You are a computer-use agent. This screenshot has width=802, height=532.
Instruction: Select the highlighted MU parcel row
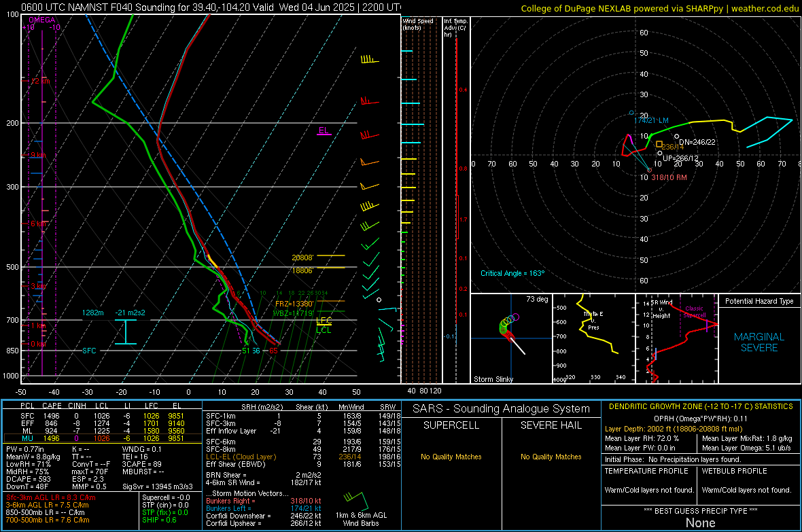tap(102, 438)
